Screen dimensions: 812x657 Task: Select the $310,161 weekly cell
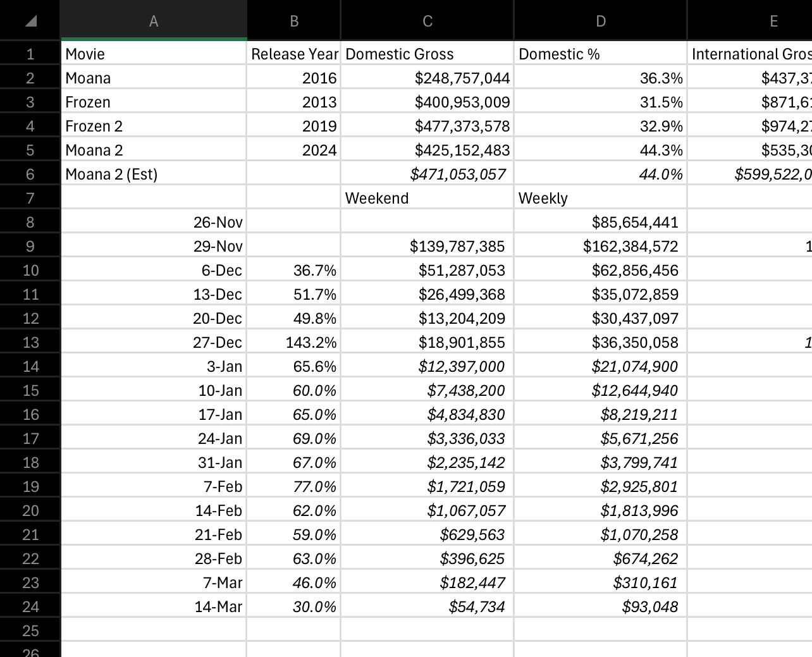click(x=601, y=582)
